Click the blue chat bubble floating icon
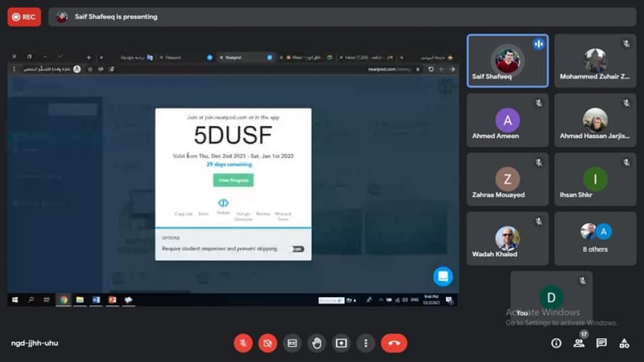The height and width of the screenshot is (362, 644). click(x=443, y=276)
